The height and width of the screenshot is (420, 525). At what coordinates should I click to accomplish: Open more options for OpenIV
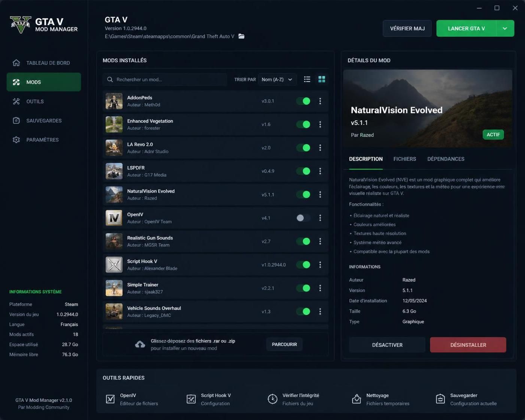click(x=320, y=218)
